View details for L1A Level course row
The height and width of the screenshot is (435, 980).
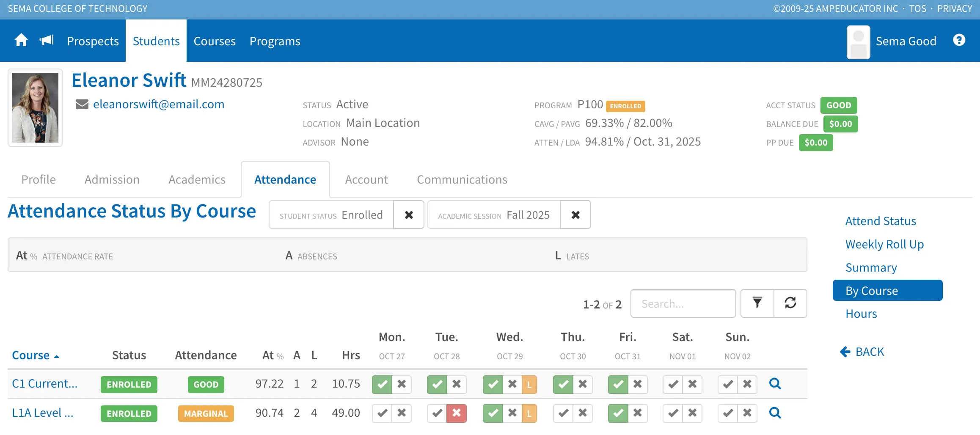pos(775,413)
